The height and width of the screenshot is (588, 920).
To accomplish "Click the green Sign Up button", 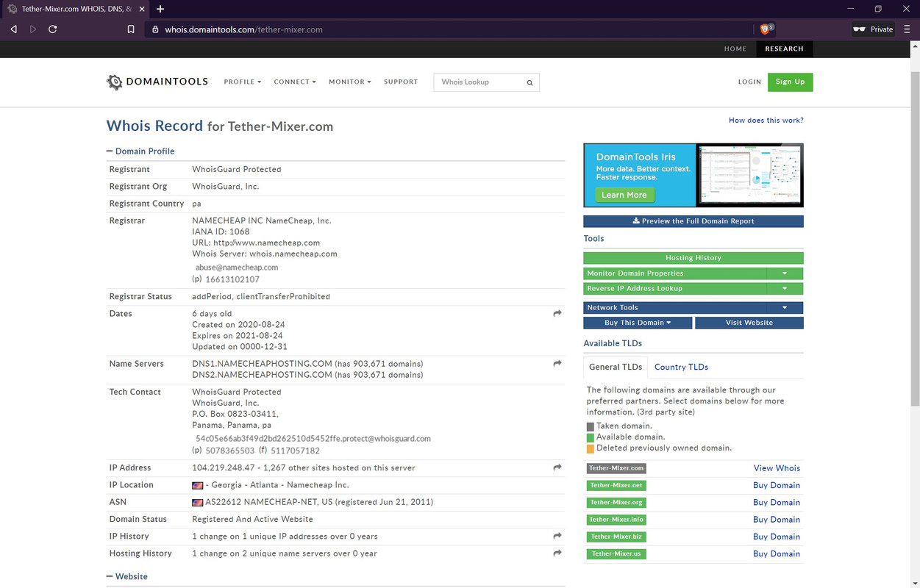I will click(790, 82).
